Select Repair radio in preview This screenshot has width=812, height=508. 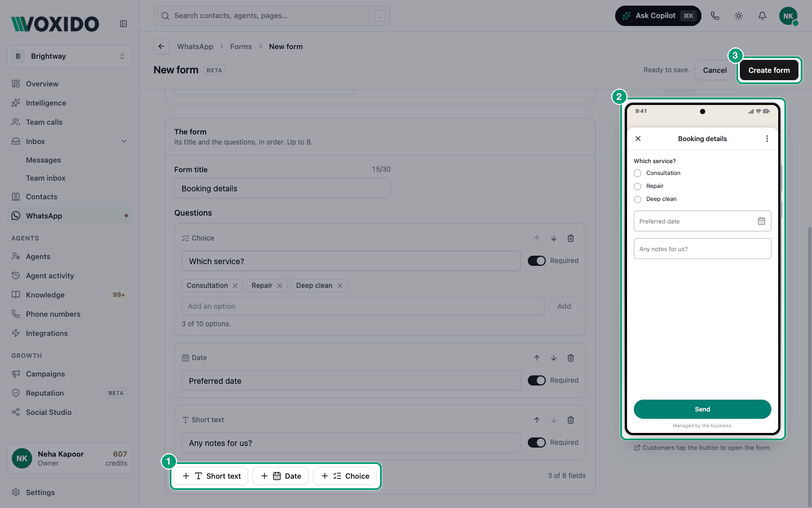(x=638, y=186)
